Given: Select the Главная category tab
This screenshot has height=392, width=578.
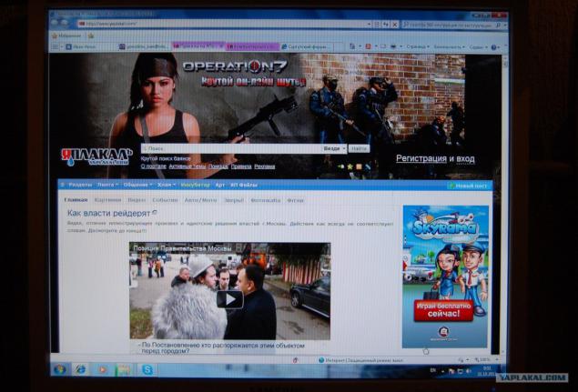Looking at the screenshot, I should tap(76, 200).
